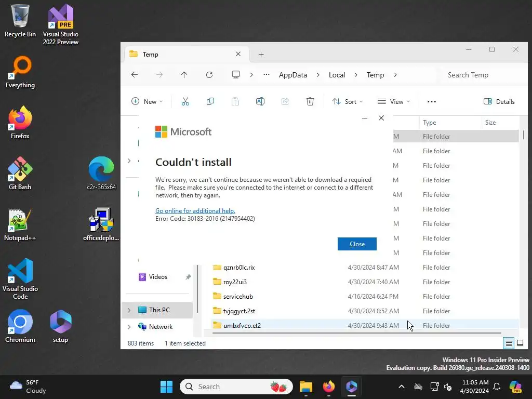
Task: Go back with the left arrow
Action: [135, 75]
